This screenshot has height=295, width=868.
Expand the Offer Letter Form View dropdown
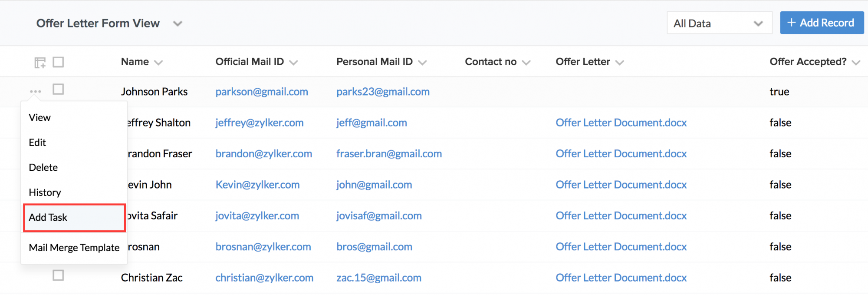(x=178, y=23)
